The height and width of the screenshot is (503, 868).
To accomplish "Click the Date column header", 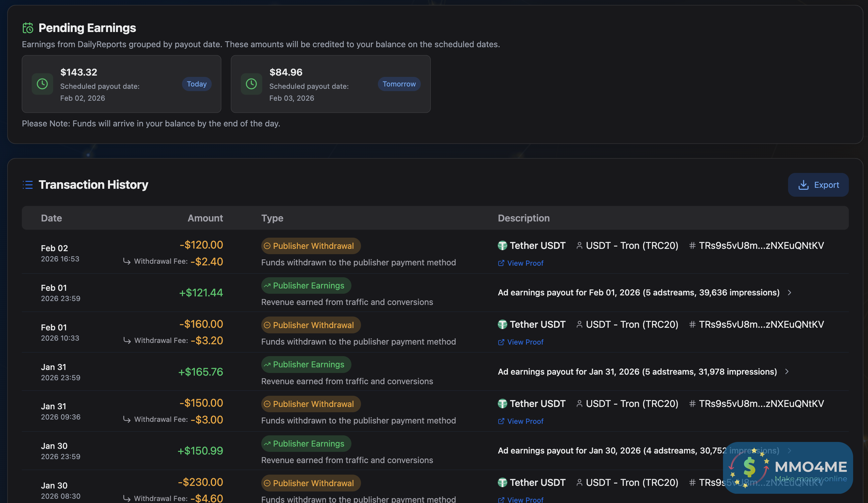I will 51,218.
